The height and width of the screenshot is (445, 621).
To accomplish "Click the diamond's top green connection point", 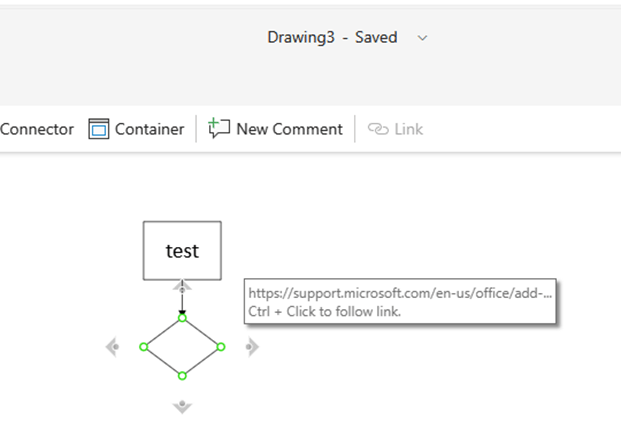I will [182, 318].
